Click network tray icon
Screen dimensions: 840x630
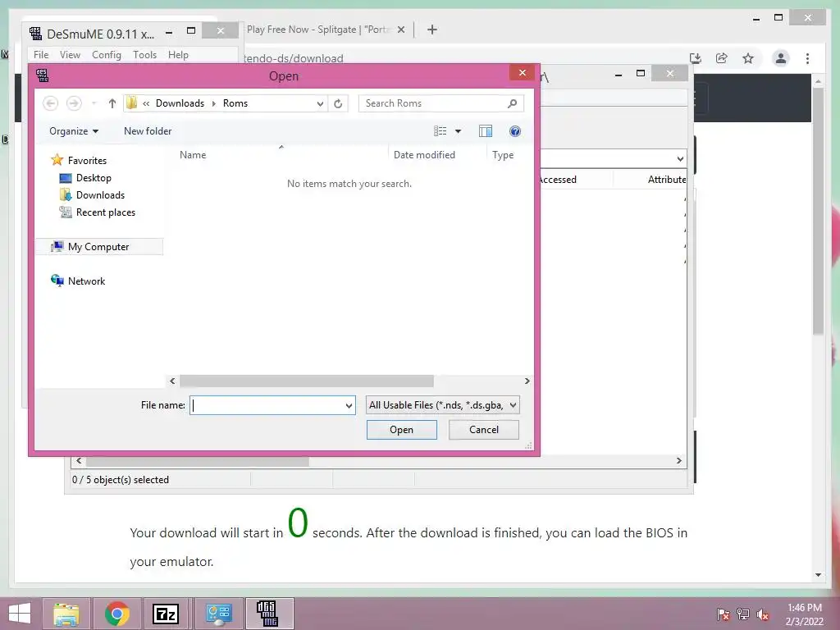[x=743, y=614]
